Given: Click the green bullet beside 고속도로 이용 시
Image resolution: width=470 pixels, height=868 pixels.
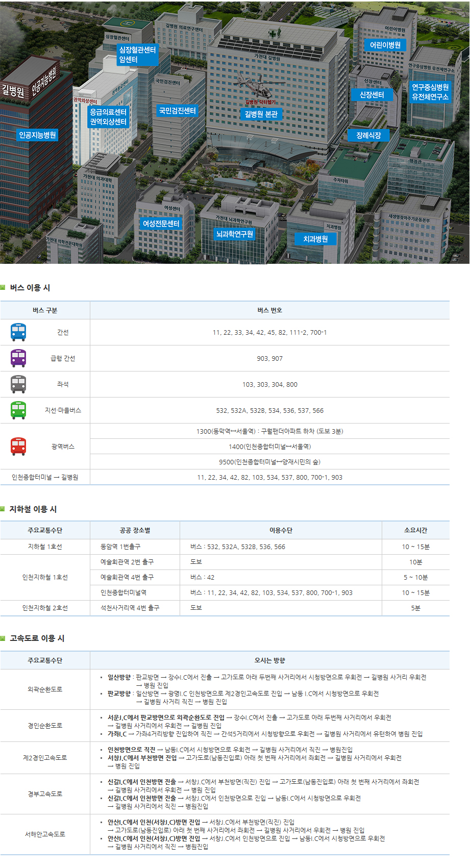Looking at the screenshot, I should pos(3,638).
